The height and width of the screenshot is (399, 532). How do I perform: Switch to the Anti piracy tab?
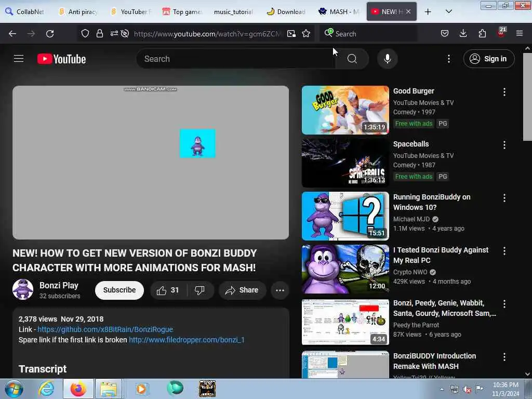click(x=79, y=11)
